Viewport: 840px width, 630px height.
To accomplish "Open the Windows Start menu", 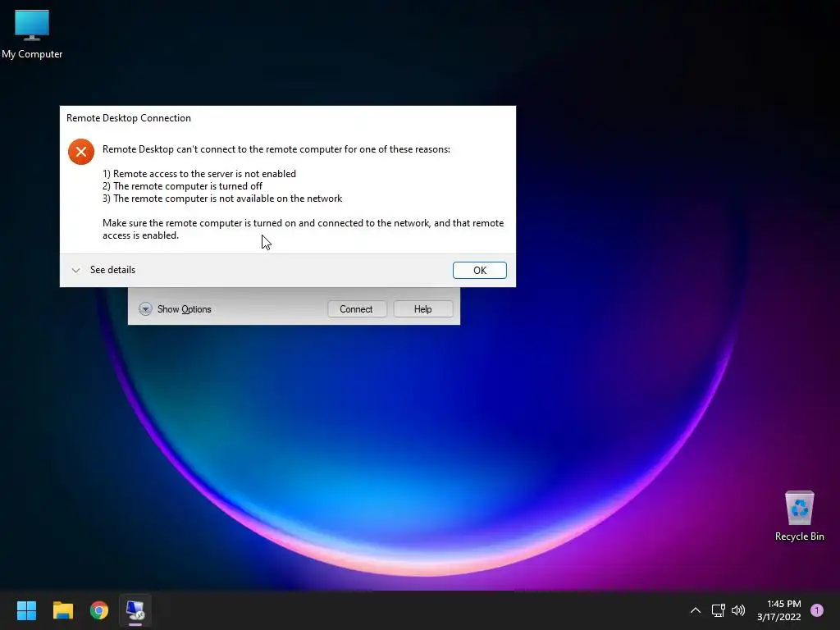I will click(26, 610).
